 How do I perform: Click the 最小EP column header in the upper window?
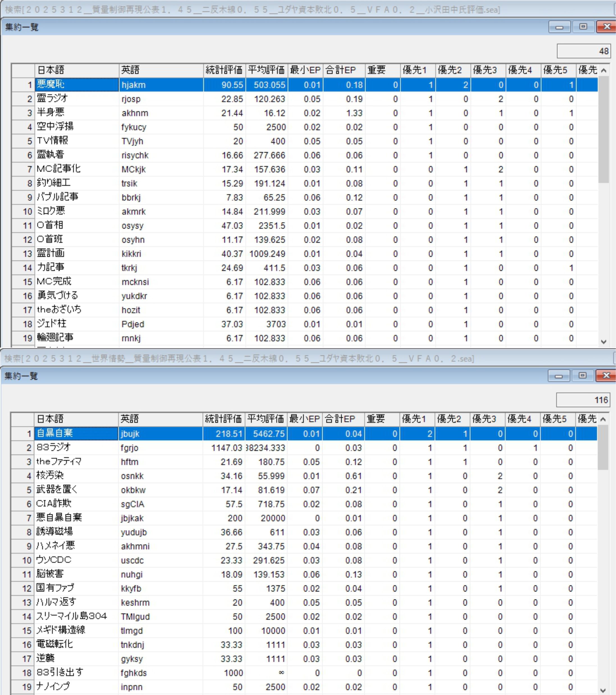[305, 70]
